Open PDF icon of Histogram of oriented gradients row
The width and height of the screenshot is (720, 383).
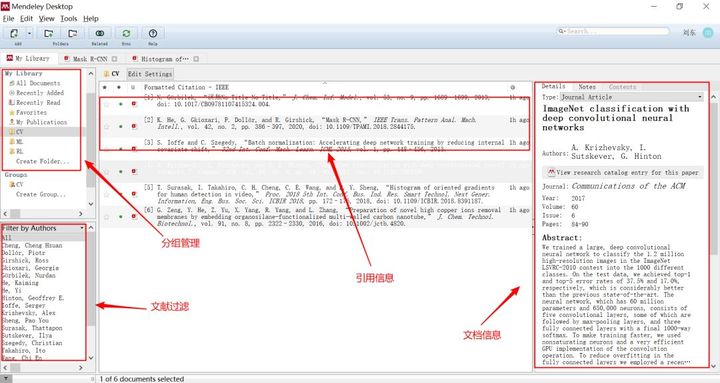click(134, 194)
